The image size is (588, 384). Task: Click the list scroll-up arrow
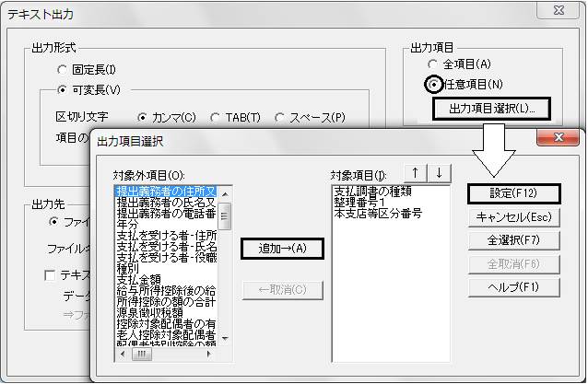point(225,194)
